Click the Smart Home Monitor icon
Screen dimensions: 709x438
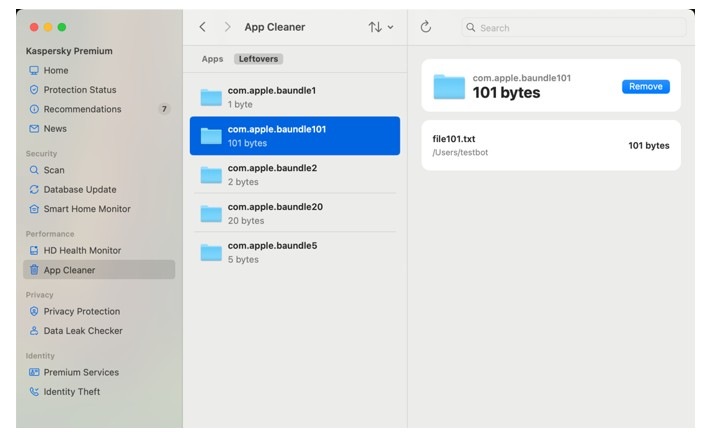(x=34, y=209)
